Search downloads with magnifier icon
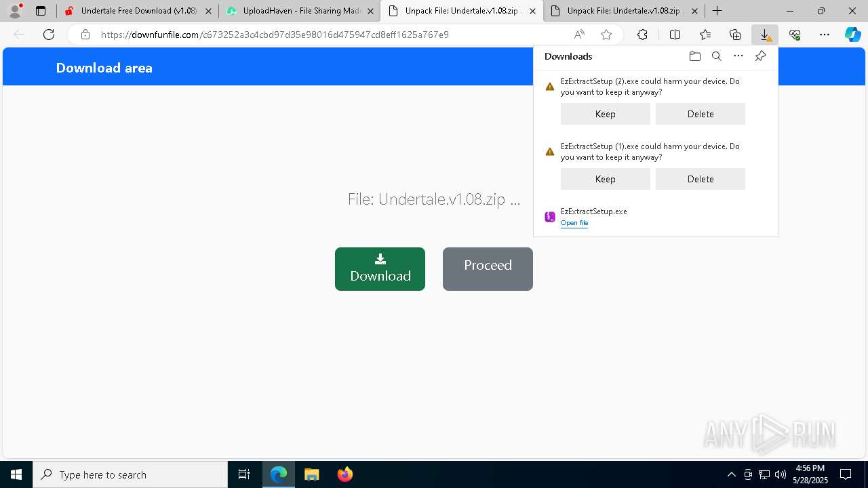 point(716,56)
